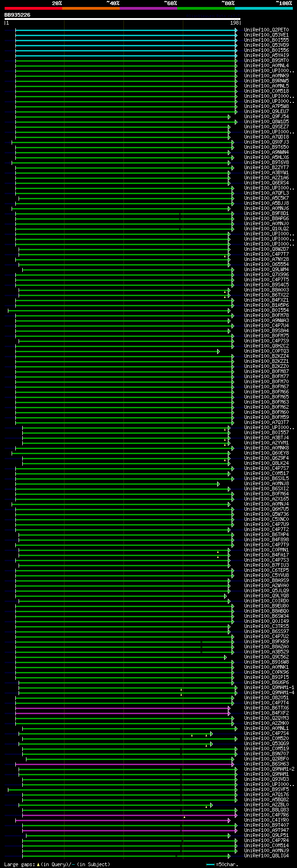Open hit UniRef100_B2ZYT7
The height and width of the screenshot is (868, 297).
tap(266, 167)
